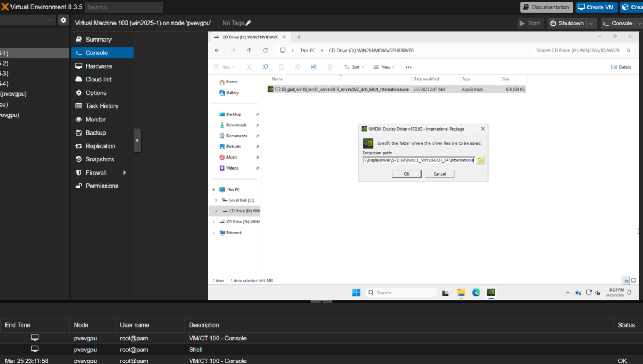The width and height of the screenshot is (643, 364).
Task: Click OK in the NVIDIA extraction dialog
Action: pyautogui.click(x=406, y=174)
